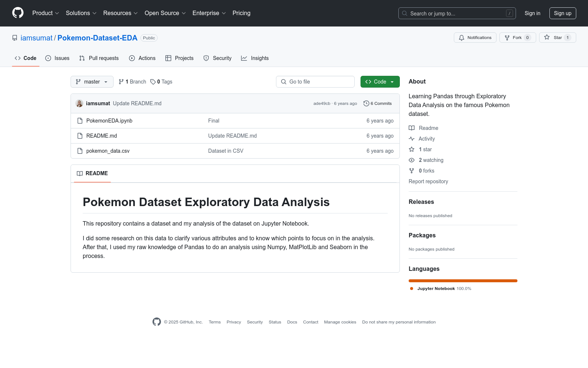Click the clock history icon beside 6 Commits

366,103
